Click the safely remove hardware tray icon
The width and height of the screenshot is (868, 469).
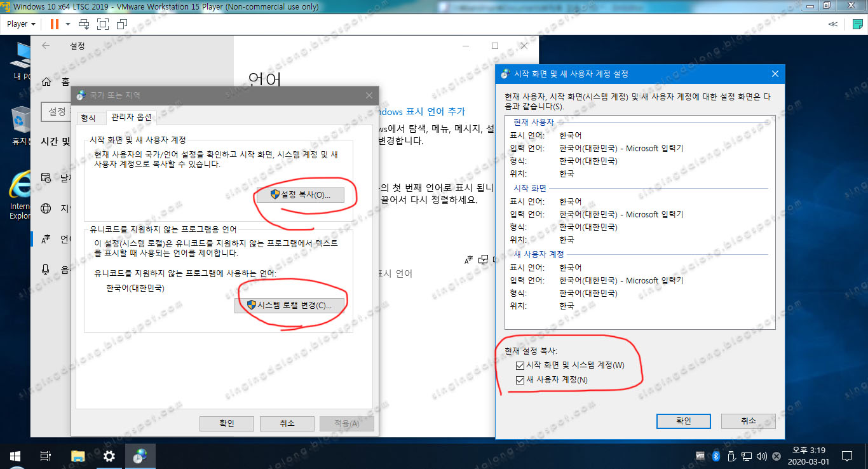pyautogui.click(x=731, y=456)
